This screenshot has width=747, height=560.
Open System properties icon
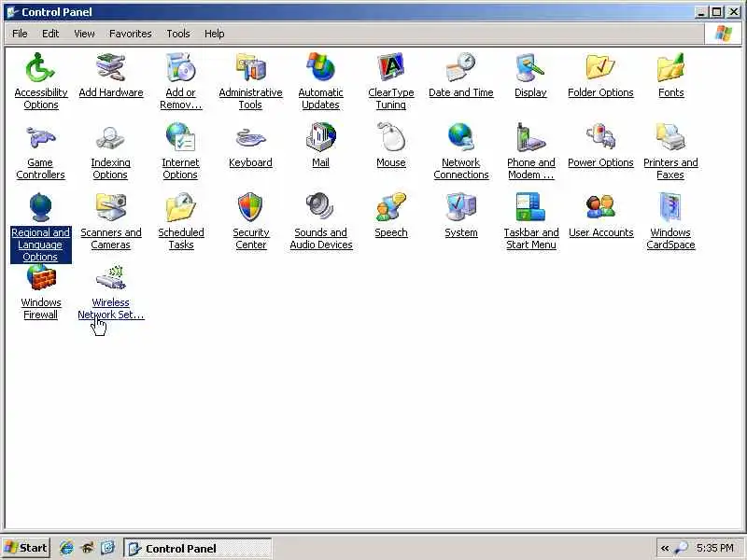tap(460, 207)
